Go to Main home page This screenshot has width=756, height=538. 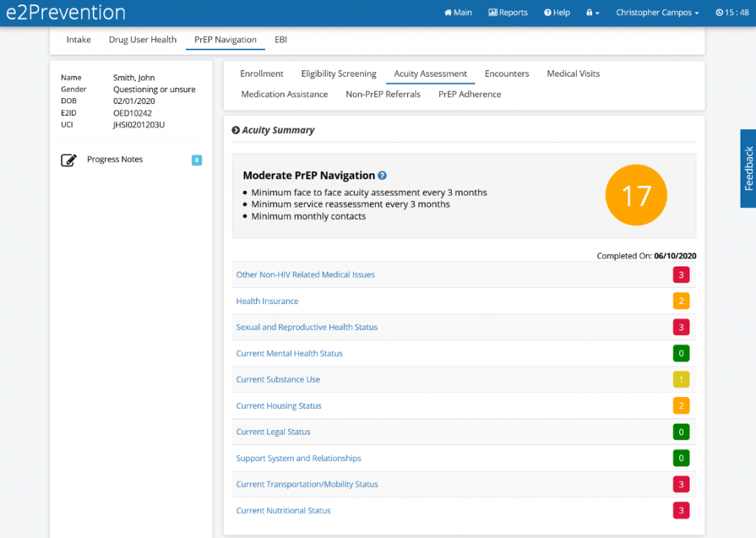458,13
